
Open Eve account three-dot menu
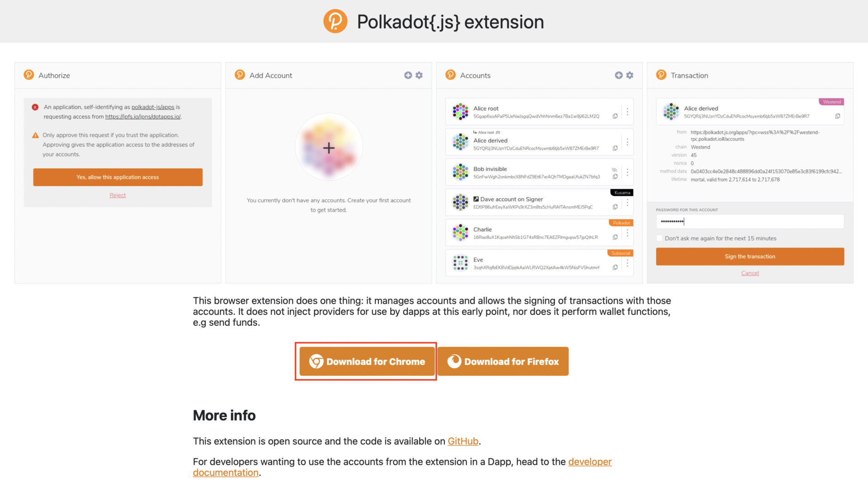pos(627,263)
